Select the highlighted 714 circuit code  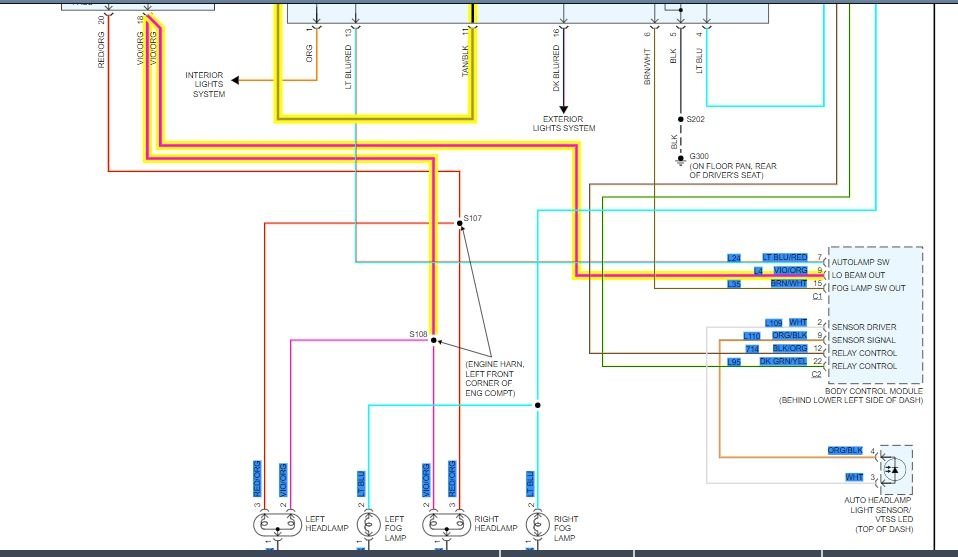[752, 349]
